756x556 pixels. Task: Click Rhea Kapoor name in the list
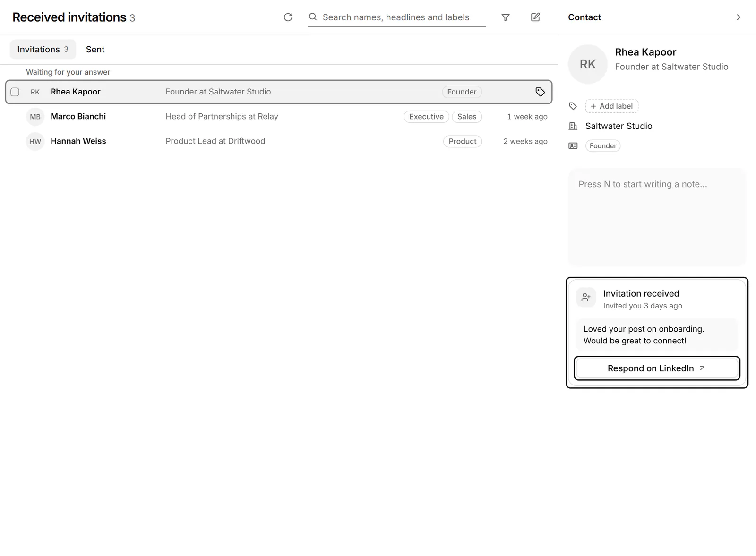(x=76, y=92)
